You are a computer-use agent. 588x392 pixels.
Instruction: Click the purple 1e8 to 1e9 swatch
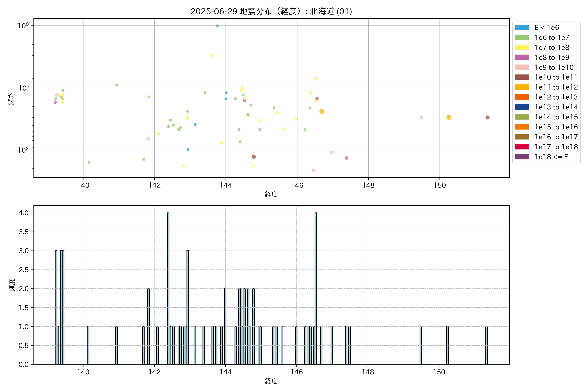(x=522, y=57)
